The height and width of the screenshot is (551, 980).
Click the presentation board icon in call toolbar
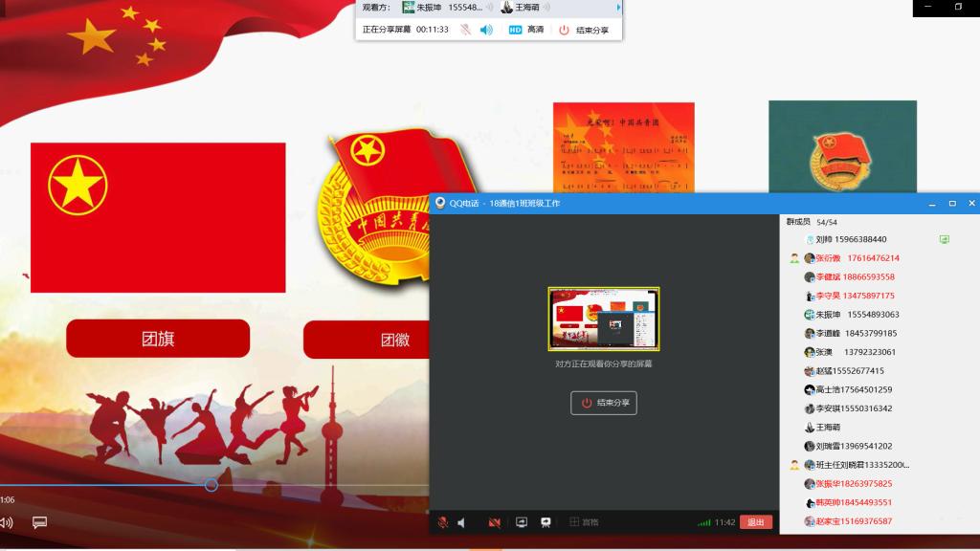click(546, 522)
